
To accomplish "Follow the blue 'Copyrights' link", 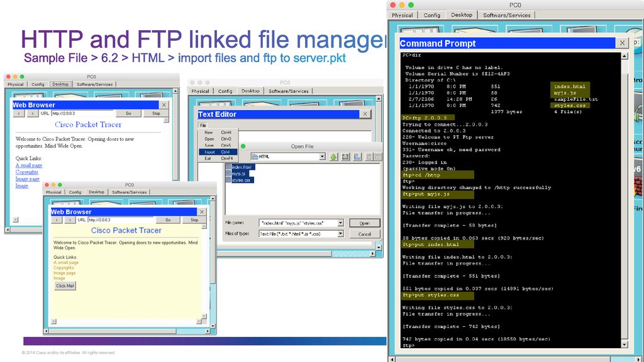I will pos(26,172).
